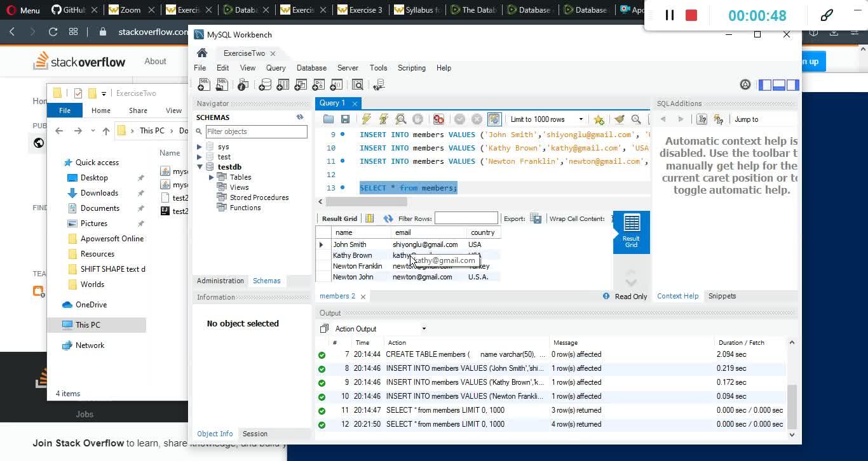Create a new function icon

point(336,84)
